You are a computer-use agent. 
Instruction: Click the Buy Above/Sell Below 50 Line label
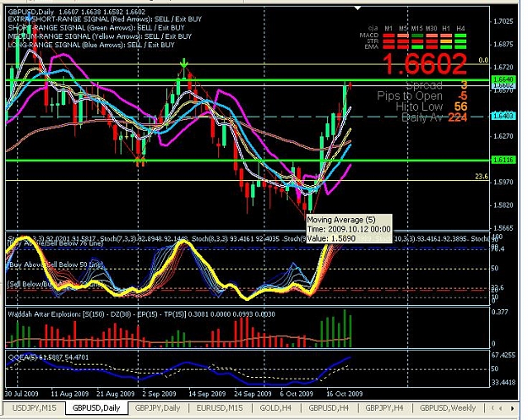pos(56,265)
